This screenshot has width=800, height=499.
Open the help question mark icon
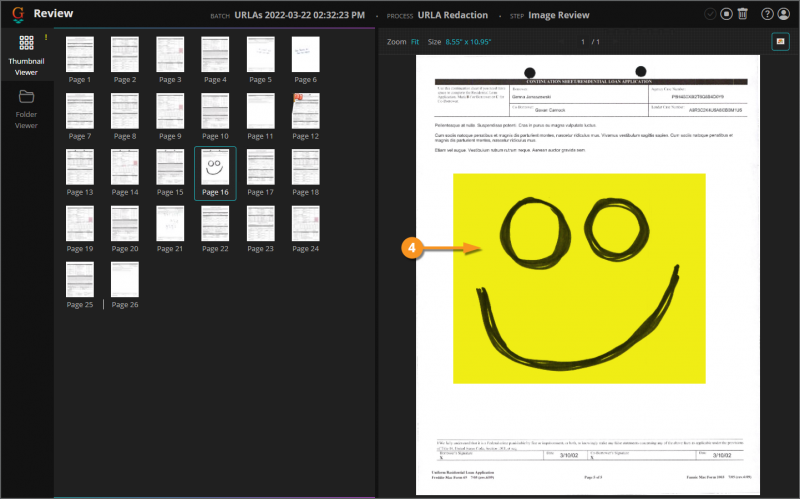point(767,14)
